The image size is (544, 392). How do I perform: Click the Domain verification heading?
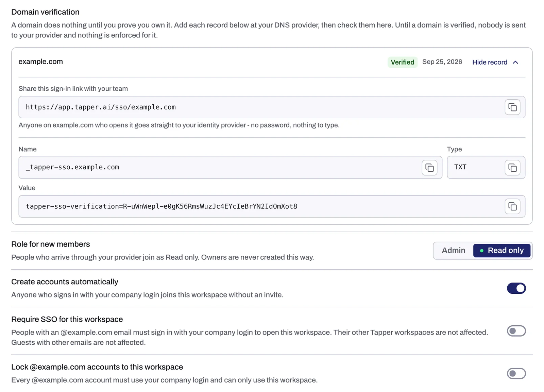tap(45, 12)
